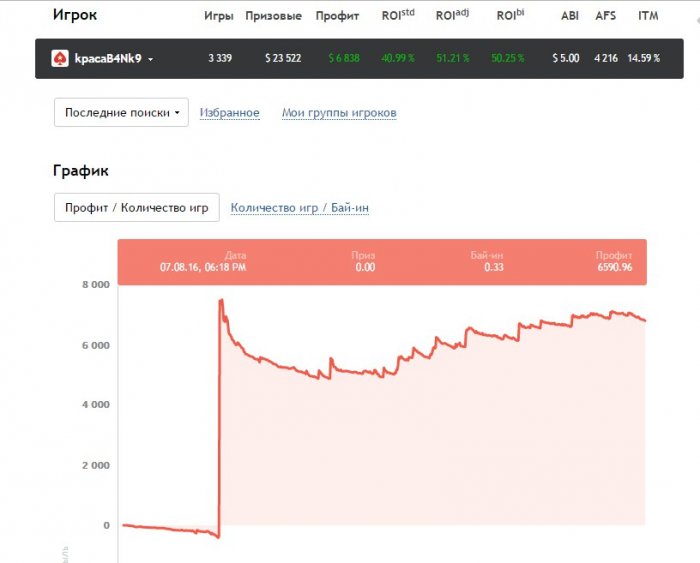
Task: Click the player name kpacaB4Nk9
Action: [x=108, y=58]
